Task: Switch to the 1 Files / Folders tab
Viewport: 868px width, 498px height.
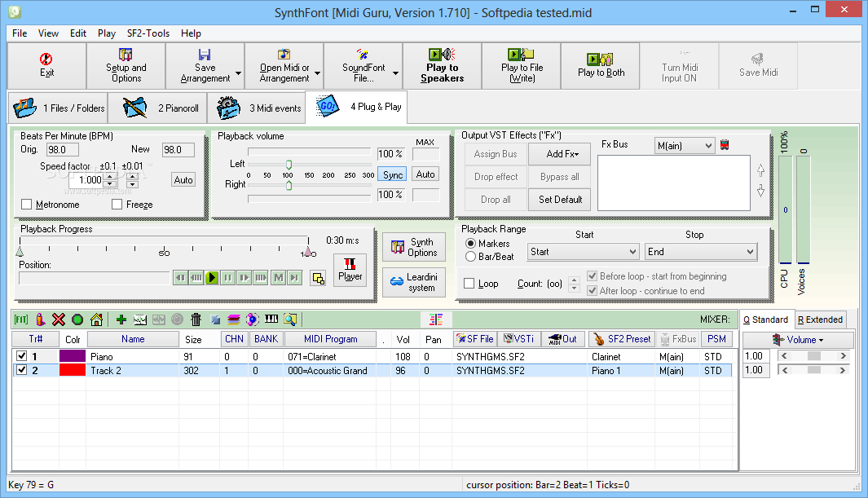Action: coord(58,108)
